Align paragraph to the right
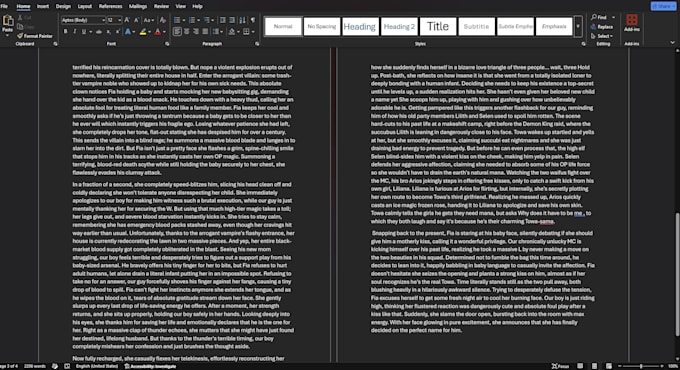Image resolution: width=680 pixels, height=370 pixels. [196, 32]
